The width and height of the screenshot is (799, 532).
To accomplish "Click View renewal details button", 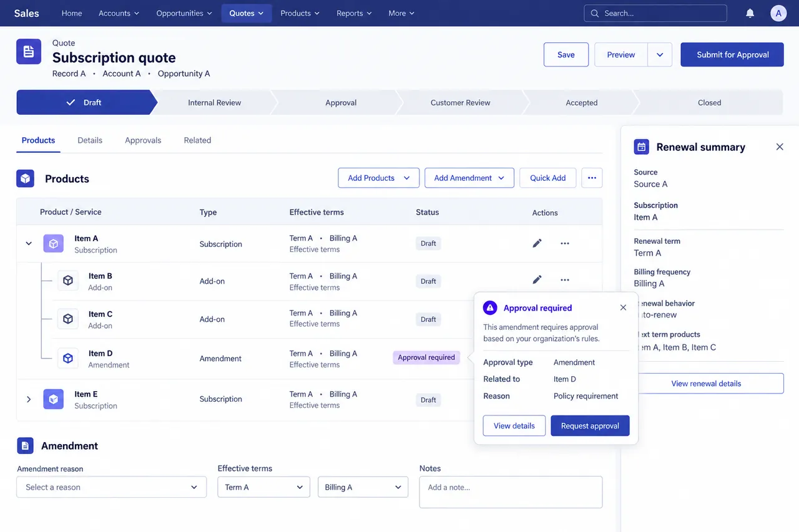I will 707,384.
